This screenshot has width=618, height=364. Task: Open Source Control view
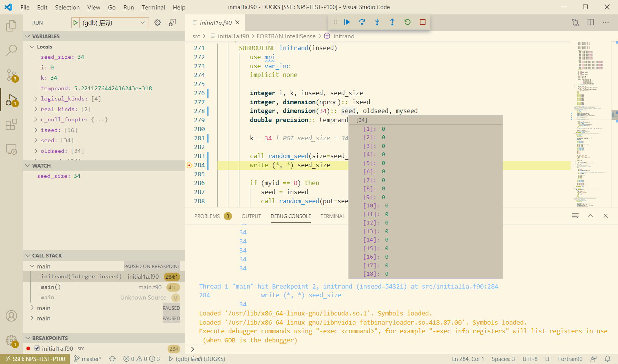point(11,75)
